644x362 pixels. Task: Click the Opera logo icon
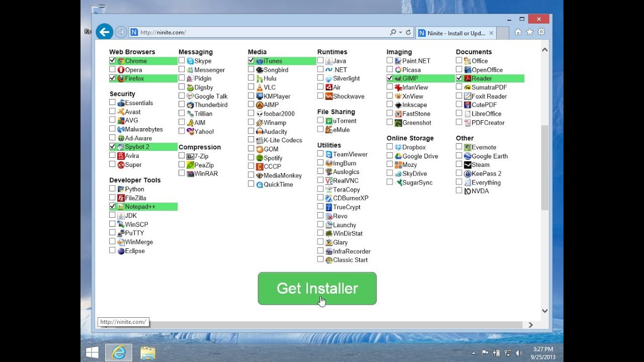pos(121,70)
